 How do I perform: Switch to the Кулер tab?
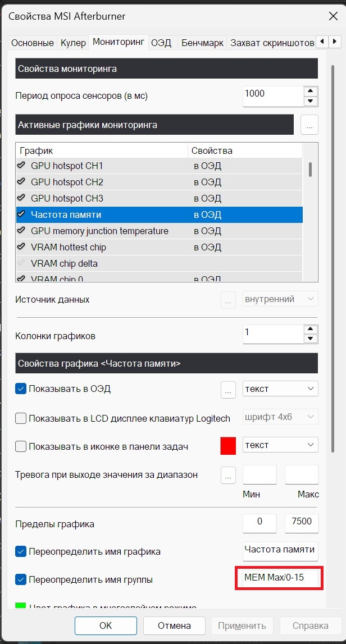click(73, 43)
